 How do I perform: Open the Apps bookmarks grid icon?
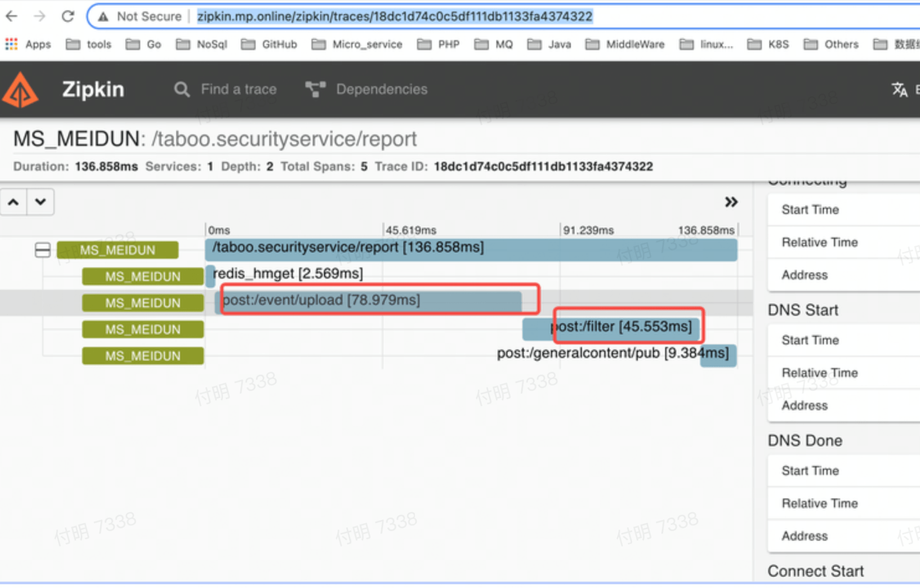pyautogui.click(x=12, y=44)
